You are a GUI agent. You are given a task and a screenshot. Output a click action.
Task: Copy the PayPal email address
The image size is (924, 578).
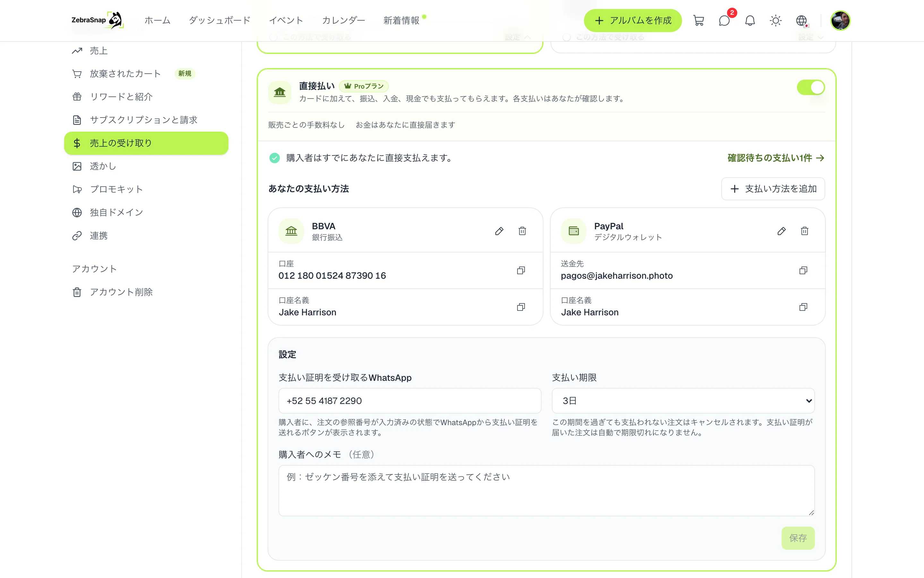(x=803, y=270)
